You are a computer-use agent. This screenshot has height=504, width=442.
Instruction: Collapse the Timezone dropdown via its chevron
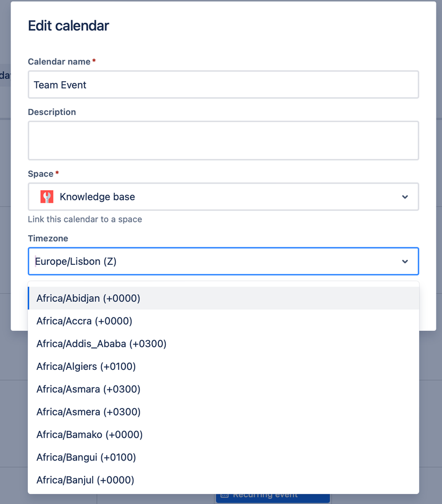coord(405,261)
